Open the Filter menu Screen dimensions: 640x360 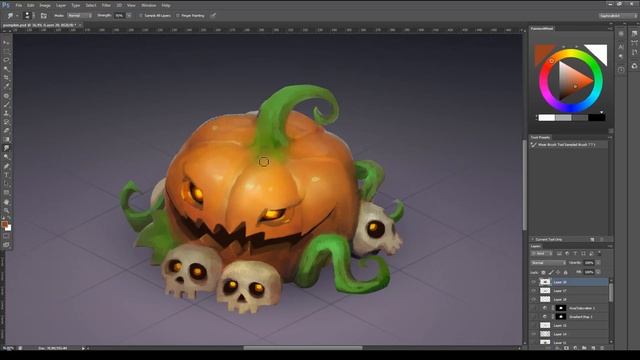[106, 5]
